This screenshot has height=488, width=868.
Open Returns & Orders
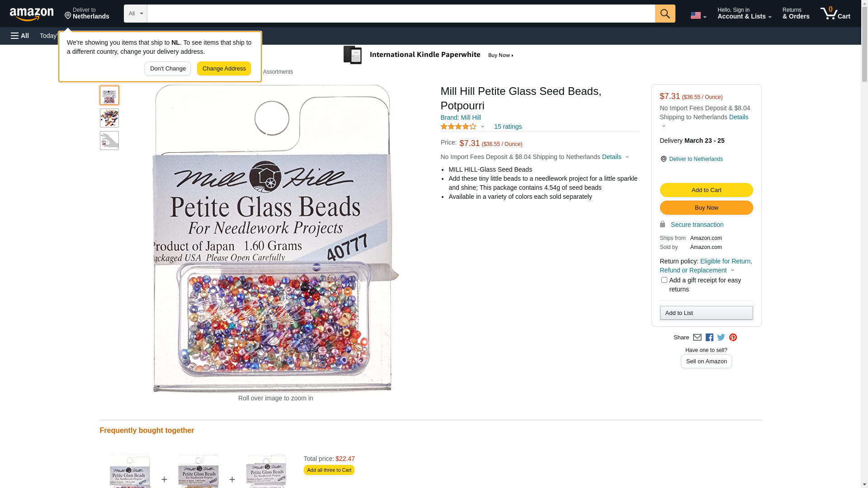[x=796, y=14]
